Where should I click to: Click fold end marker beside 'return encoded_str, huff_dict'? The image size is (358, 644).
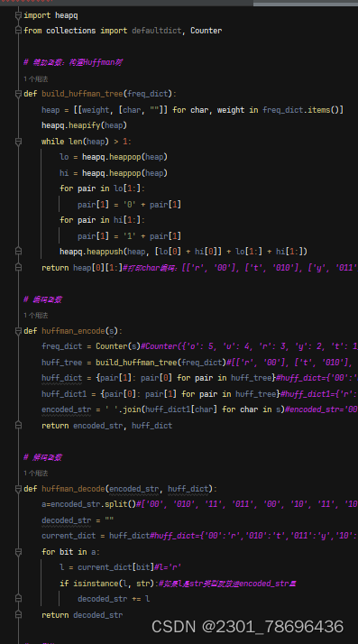point(18,426)
